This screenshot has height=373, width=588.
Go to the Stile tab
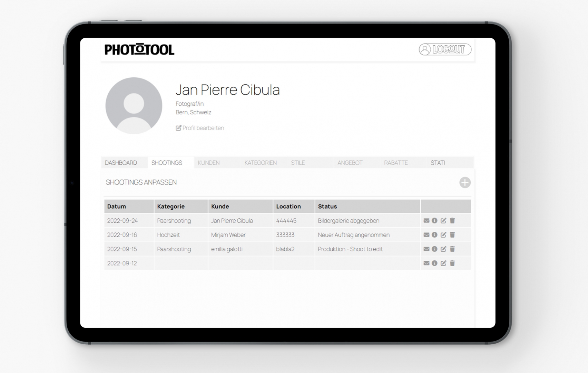click(x=298, y=163)
